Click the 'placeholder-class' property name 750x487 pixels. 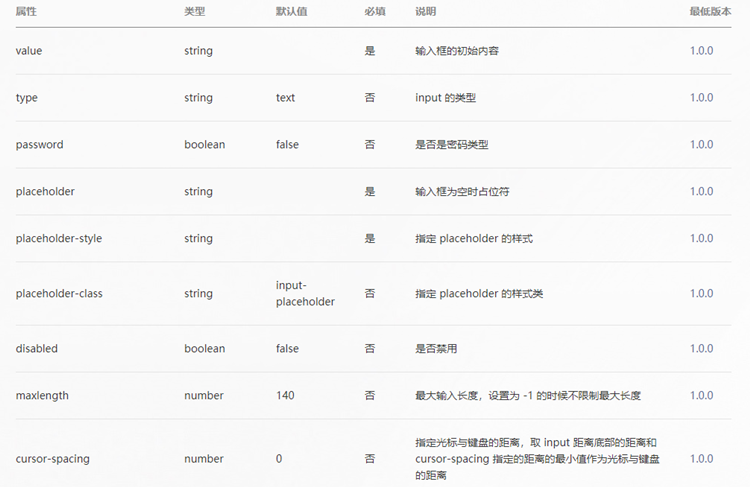coord(59,293)
